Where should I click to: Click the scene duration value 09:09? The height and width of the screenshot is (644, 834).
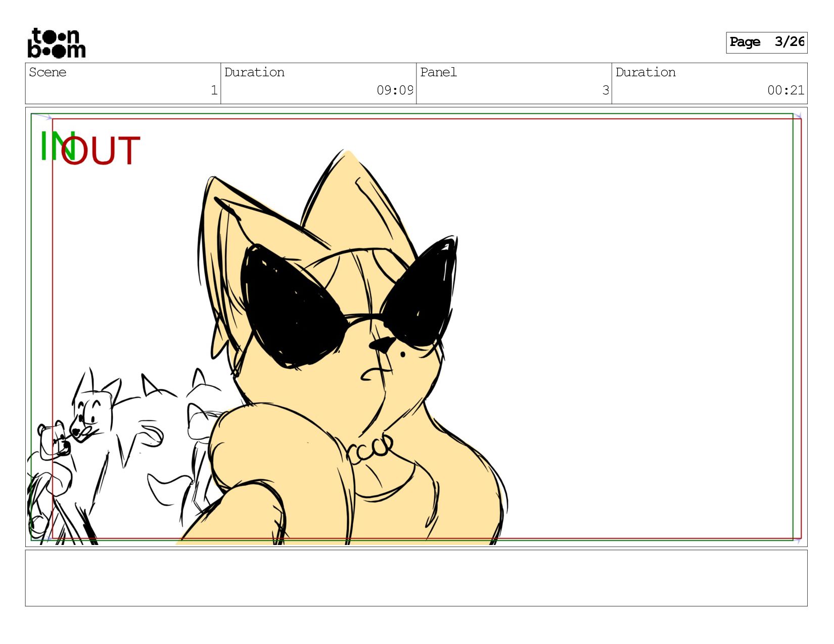click(395, 90)
